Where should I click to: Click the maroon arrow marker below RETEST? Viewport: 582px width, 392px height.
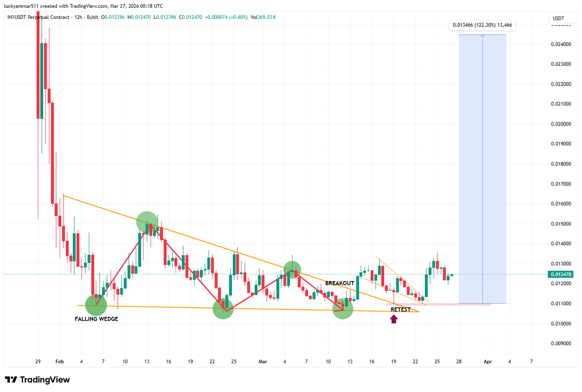point(394,319)
